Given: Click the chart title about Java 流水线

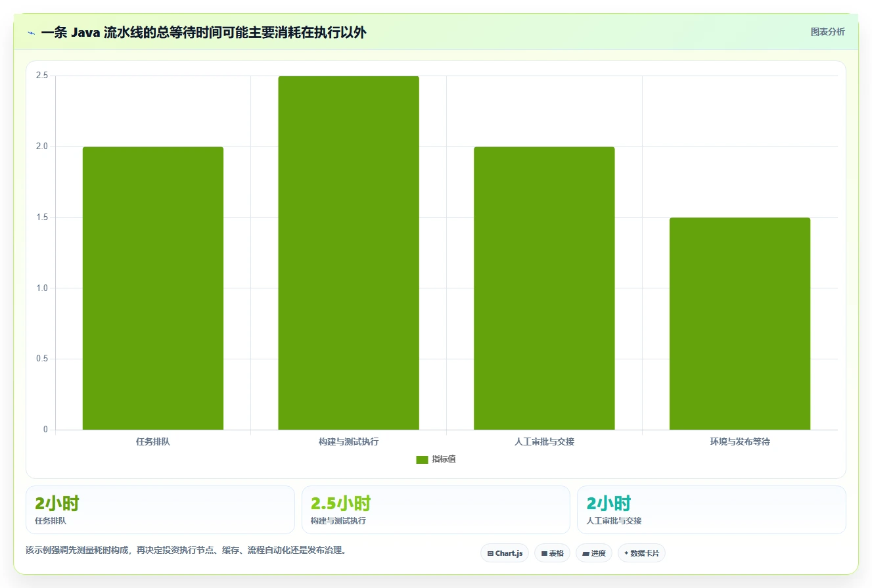Looking at the screenshot, I should 203,33.
